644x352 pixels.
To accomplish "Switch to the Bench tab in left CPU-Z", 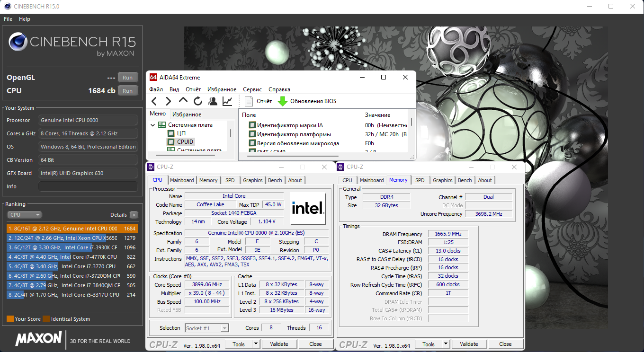I will coord(275,180).
